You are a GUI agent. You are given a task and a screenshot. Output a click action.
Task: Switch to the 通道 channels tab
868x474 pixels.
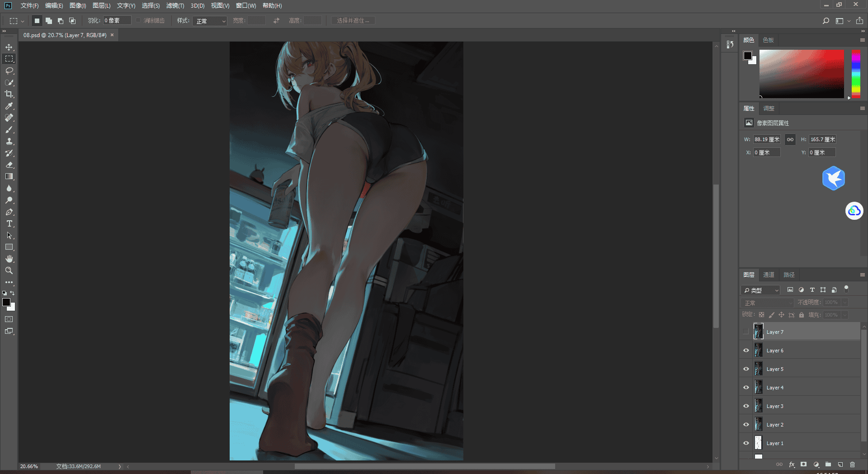pos(769,275)
